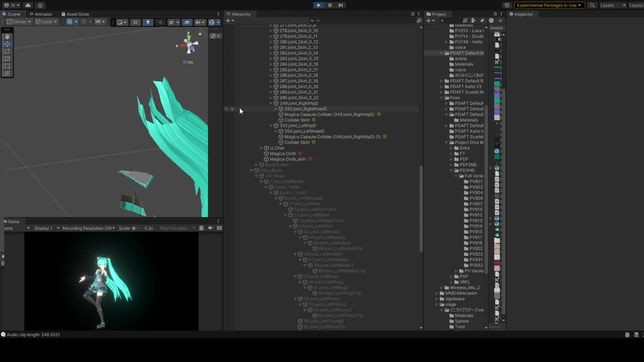
Task: Open the cloud services icon
Action: click(x=28, y=5)
